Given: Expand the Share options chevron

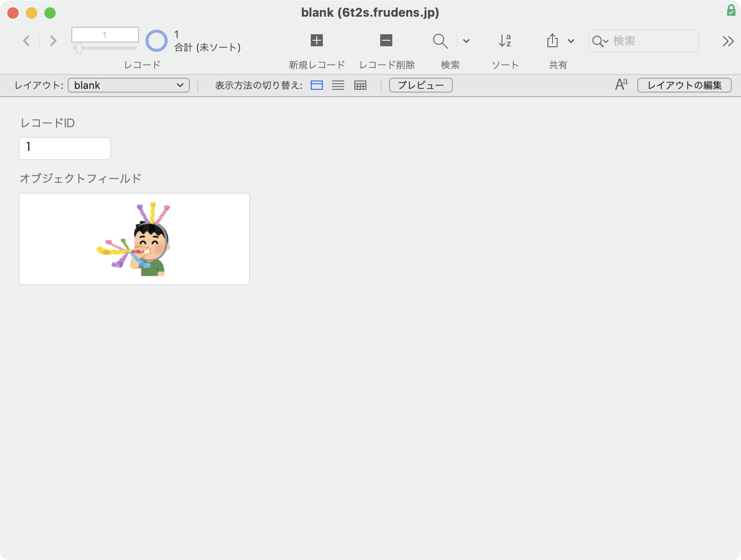Looking at the screenshot, I should (571, 41).
